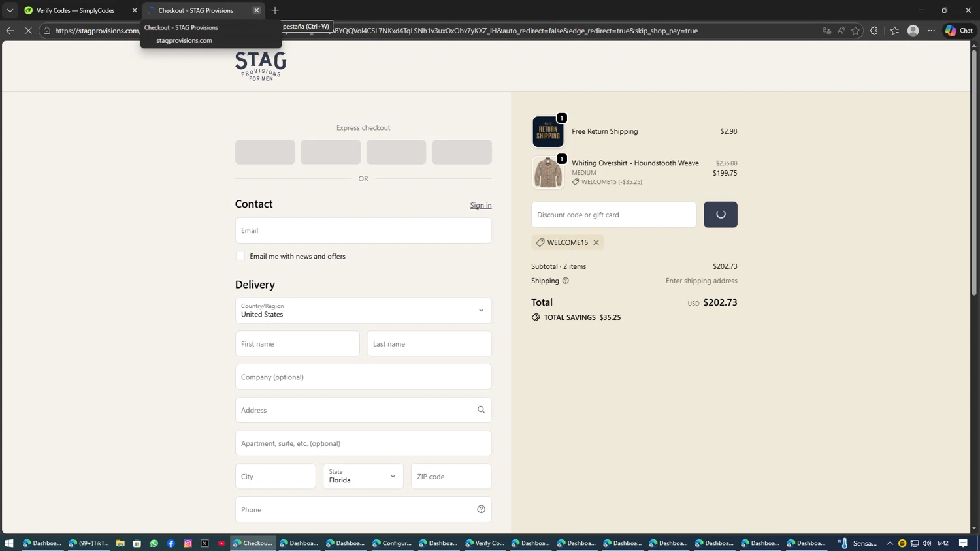Focus the First name field
980x551 pixels.
point(297,344)
